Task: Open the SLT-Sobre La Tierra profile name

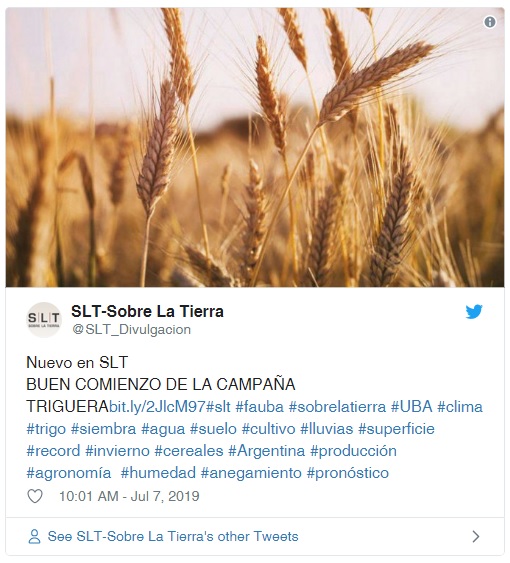Action: [147, 311]
